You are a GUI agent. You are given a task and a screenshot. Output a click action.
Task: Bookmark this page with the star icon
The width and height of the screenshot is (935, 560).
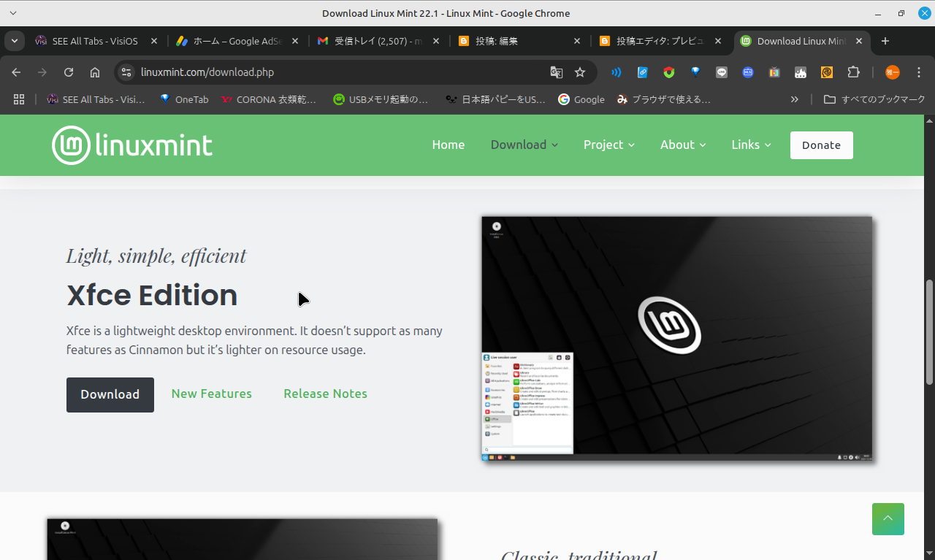click(580, 72)
